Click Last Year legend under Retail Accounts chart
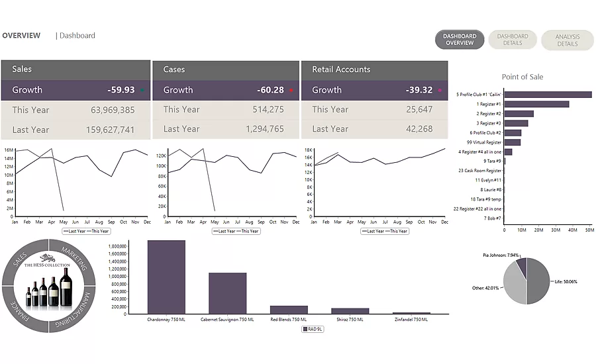Viewport: 596px width, 364px height. point(373,231)
